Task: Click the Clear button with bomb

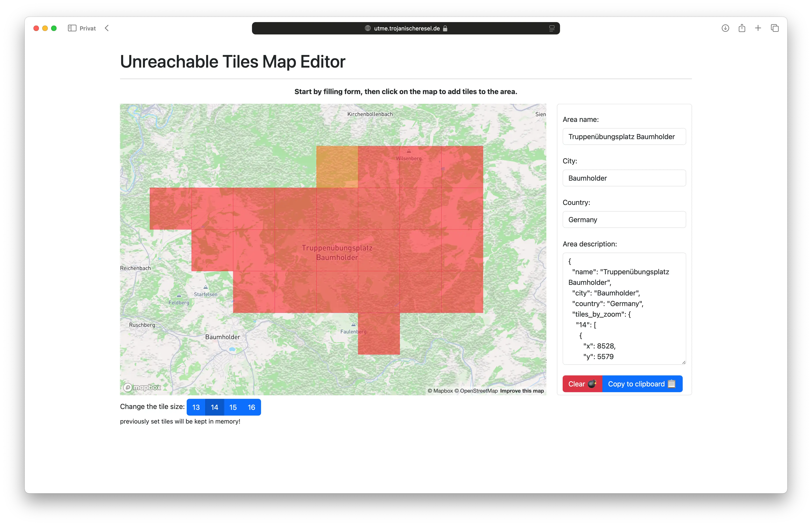Action: click(x=582, y=384)
